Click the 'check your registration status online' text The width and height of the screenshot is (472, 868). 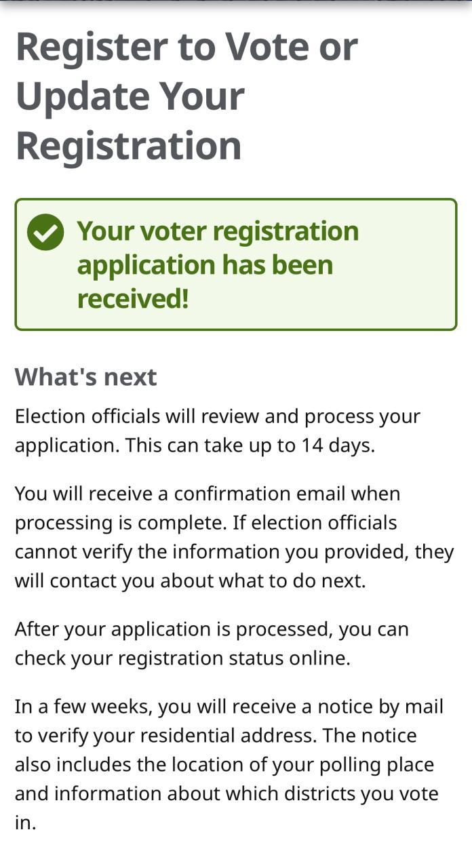click(x=182, y=658)
